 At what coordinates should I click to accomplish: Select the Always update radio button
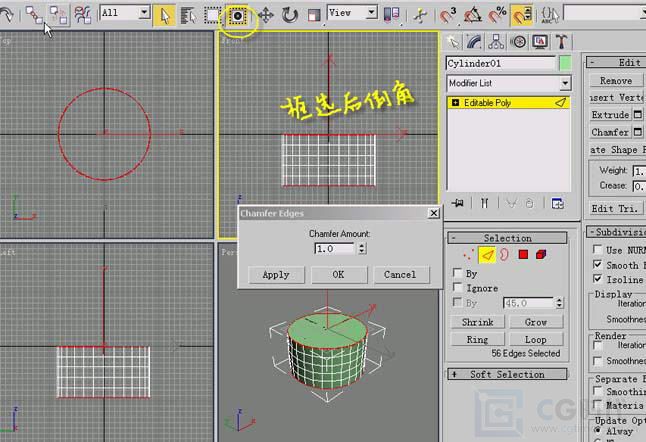[x=598, y=430]
